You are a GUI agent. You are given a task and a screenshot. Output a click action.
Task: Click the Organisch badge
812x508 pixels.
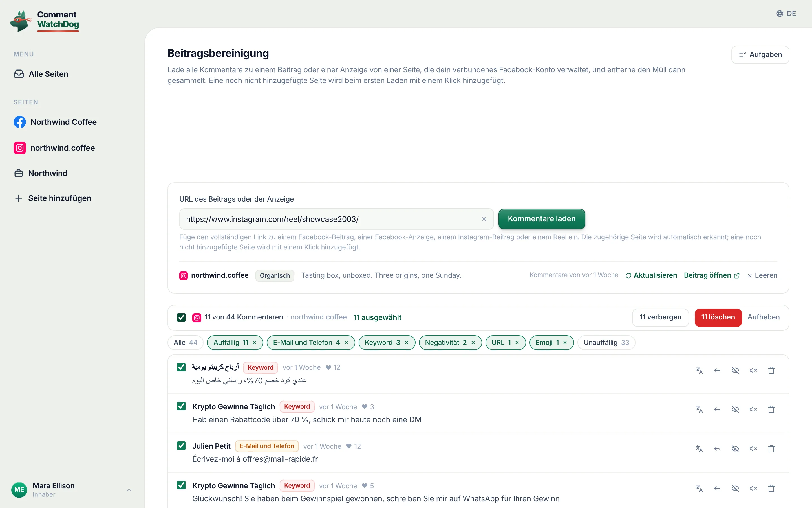tap(275, 275)
